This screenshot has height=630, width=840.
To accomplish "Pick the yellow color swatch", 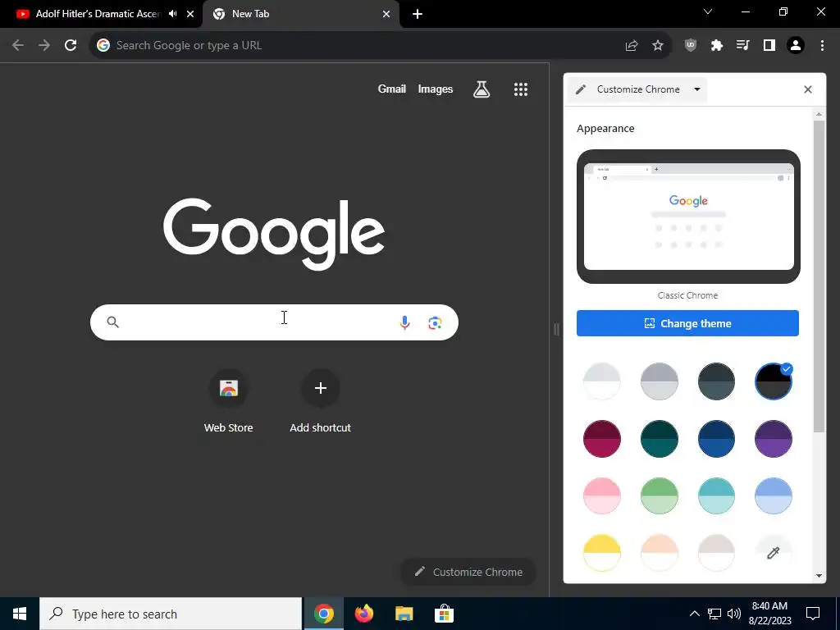I will [601, 553].
